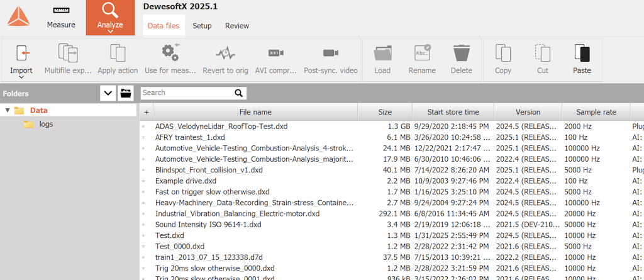The width and height of the screenshot is (644, 280).
Task: Select the Combustion-Analysis_4-strok file row
Action: click(x=254, y=148)
